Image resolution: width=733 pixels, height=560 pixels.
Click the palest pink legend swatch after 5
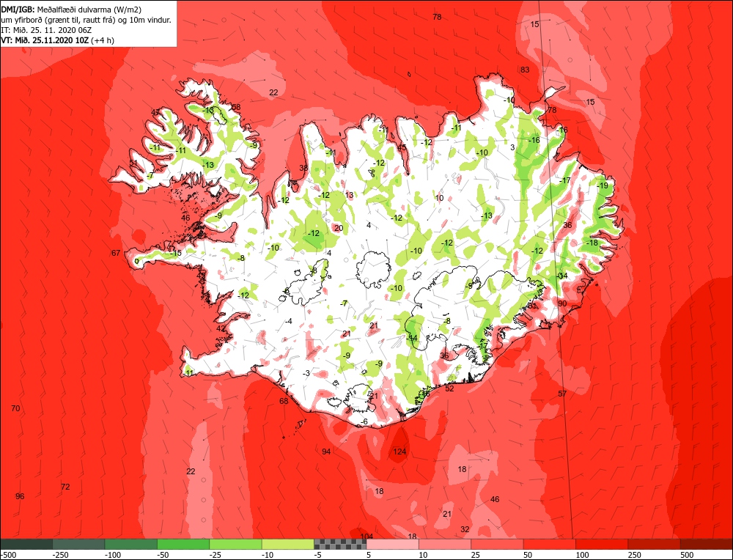tap(393, 544)
